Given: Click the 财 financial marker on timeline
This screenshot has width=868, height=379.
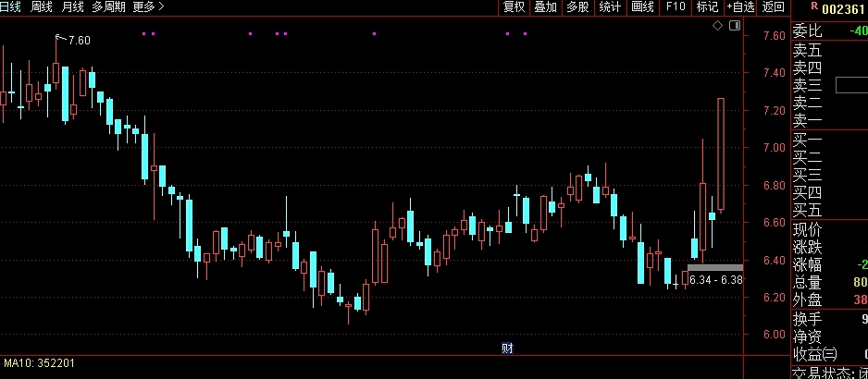Looking at the screenshot, I should 507,348.
